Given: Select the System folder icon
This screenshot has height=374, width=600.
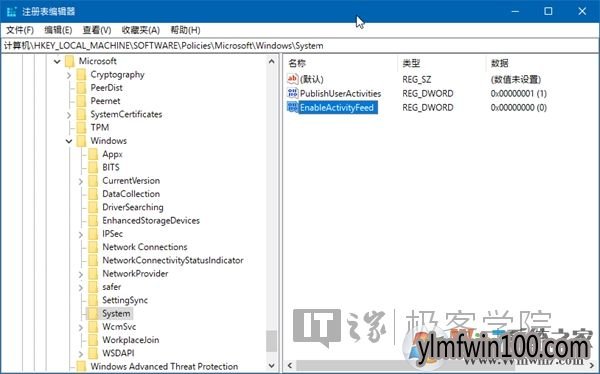Looking at the screenshot, I should pyautogui.click(x=93, y=314).
